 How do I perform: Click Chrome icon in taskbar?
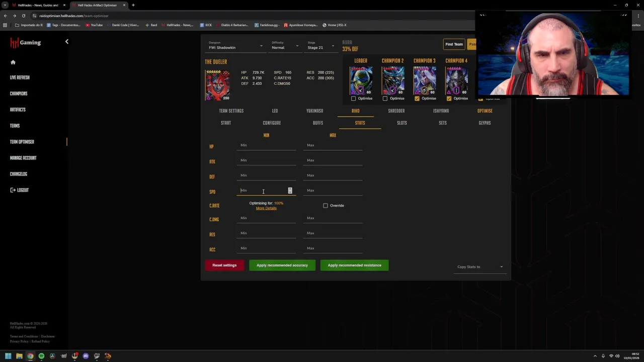pos(30,356)
